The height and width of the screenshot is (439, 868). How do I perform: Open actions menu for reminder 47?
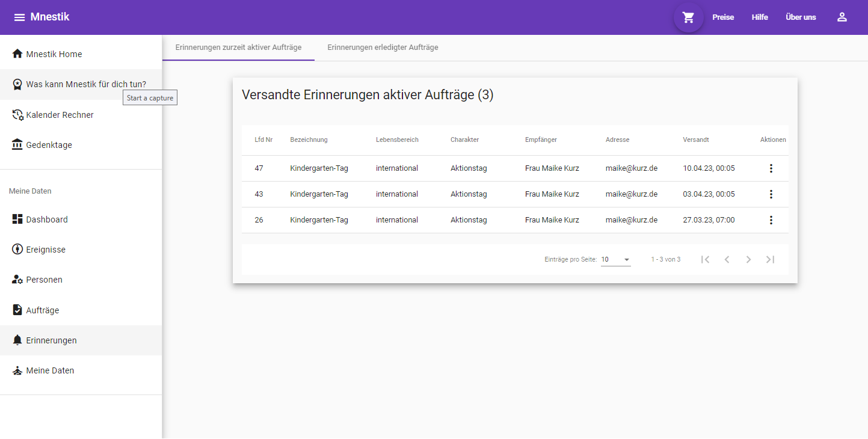coord(771,168)
